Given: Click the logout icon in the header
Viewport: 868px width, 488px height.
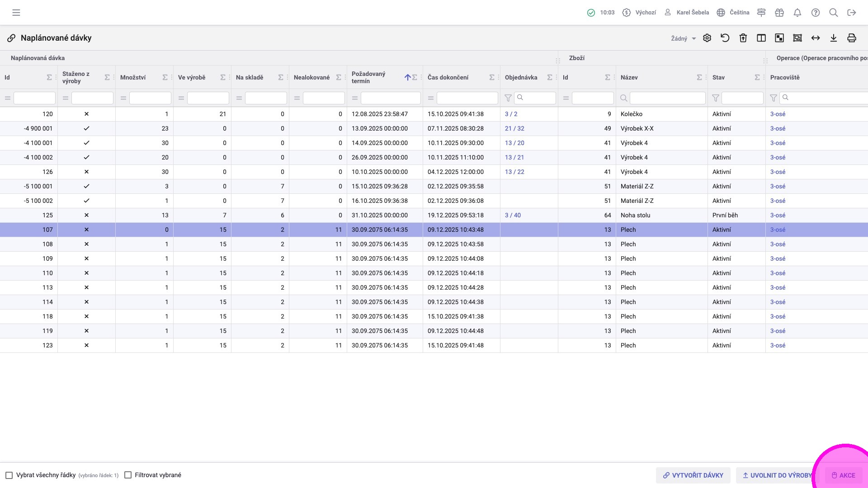Looking at the screenshot, I should pos(852,13).
